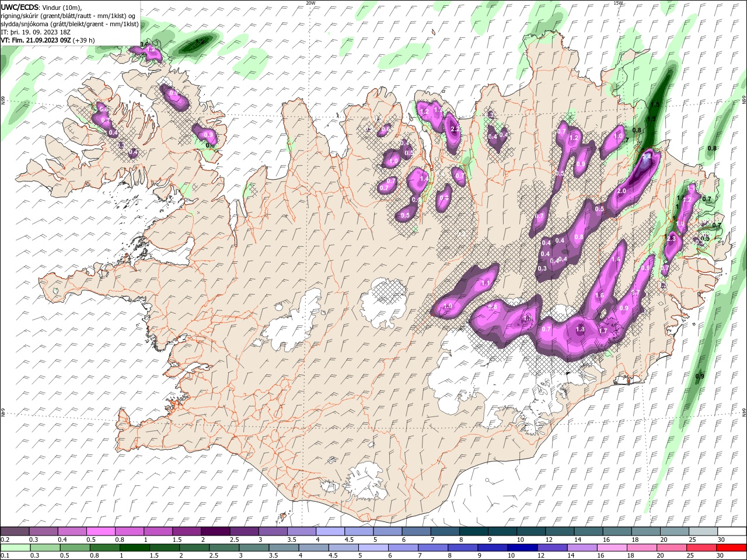
Task: Click the 'UWC/ECDS' title text
Action: [x=20, y=7]
